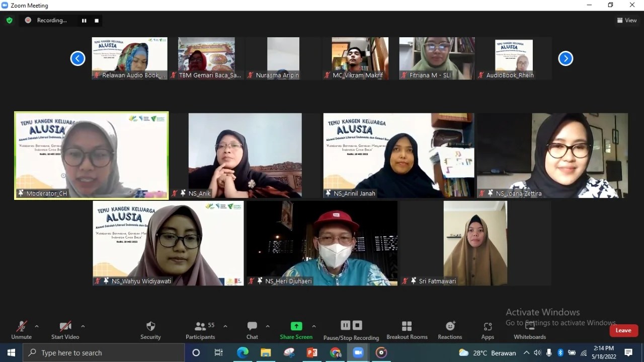Select AudioBook_Rhein thumbnail

514,58
